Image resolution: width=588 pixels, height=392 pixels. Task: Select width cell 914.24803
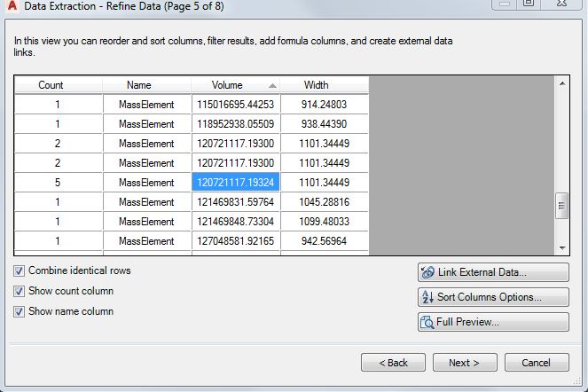point(325,105)
